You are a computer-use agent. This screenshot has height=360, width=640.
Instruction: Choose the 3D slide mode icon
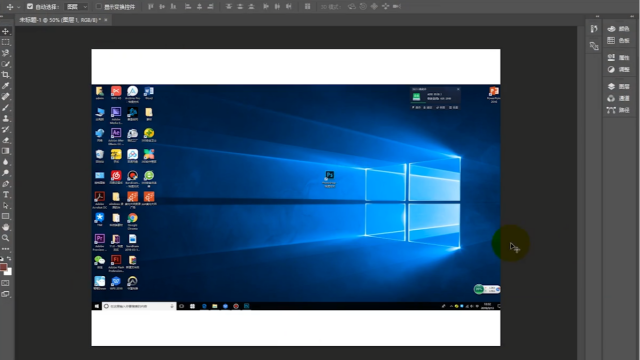[385, 7]
